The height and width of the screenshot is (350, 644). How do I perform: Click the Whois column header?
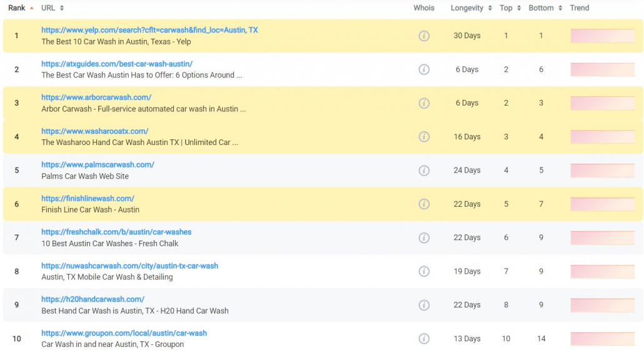click(x=424, y=7)
